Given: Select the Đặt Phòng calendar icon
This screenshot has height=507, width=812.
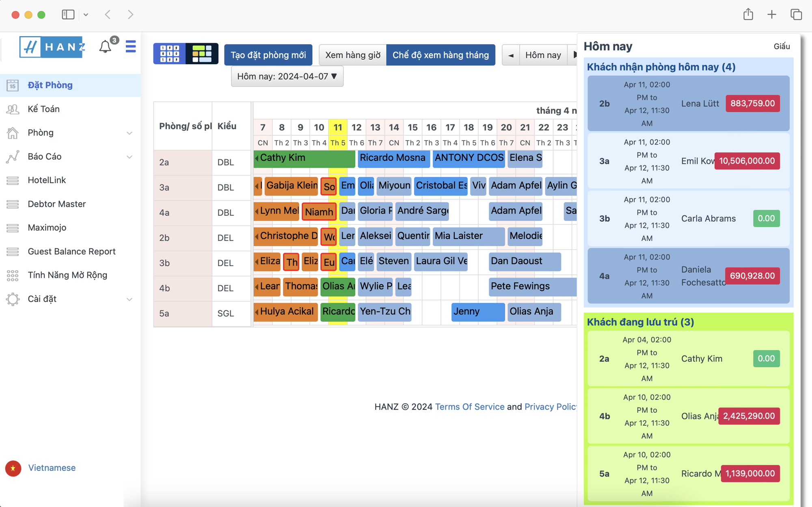Looking at the screenshot, I should coord(13,85).
